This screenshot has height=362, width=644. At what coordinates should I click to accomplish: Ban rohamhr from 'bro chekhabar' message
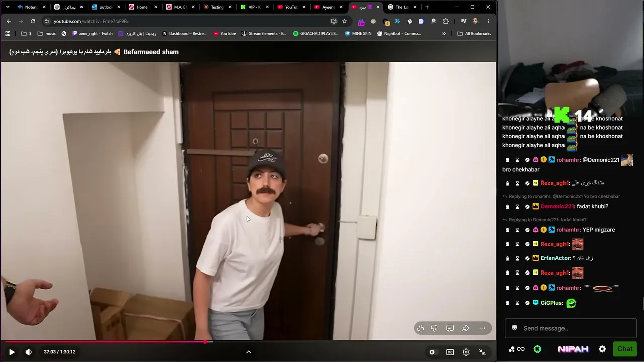point(527,160)
